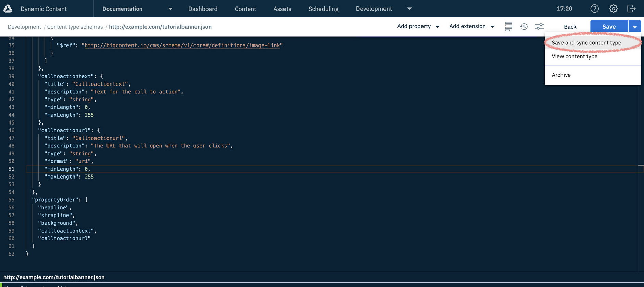The image size is (644, 287).
Task: Click the status bar schema URL
Action: [x=54, y=277]
